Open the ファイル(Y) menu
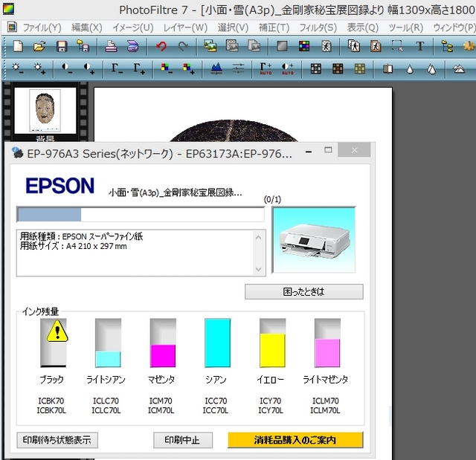The height and width of the screenshot is (460, 476). tap(42, 27)
